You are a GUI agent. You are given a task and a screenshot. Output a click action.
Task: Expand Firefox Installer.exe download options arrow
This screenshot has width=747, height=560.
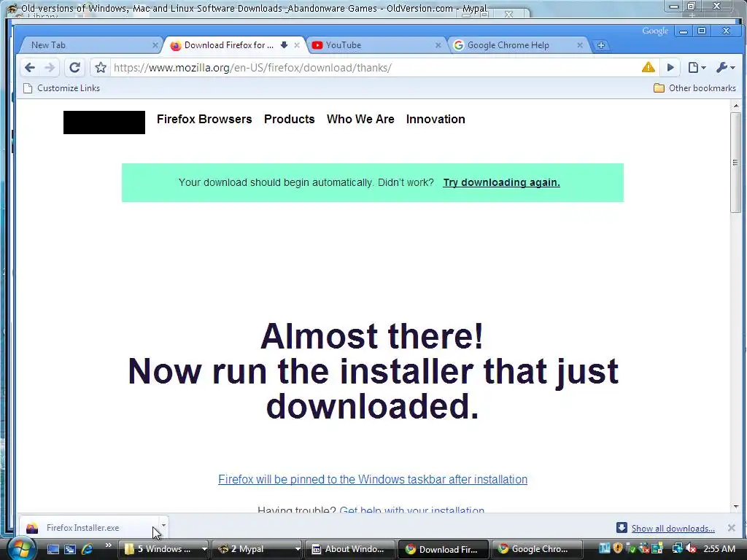point(163,526)
